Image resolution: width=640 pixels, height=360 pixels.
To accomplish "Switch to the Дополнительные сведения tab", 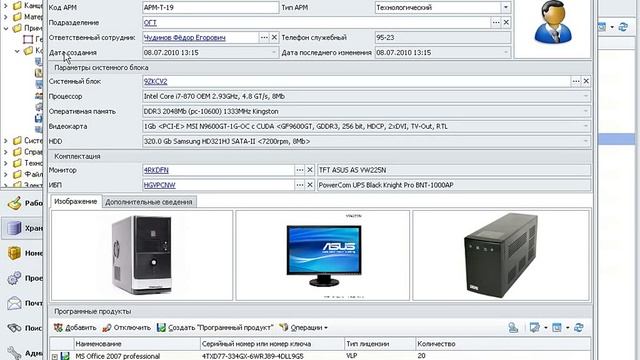I will click(x=149, y=202).
